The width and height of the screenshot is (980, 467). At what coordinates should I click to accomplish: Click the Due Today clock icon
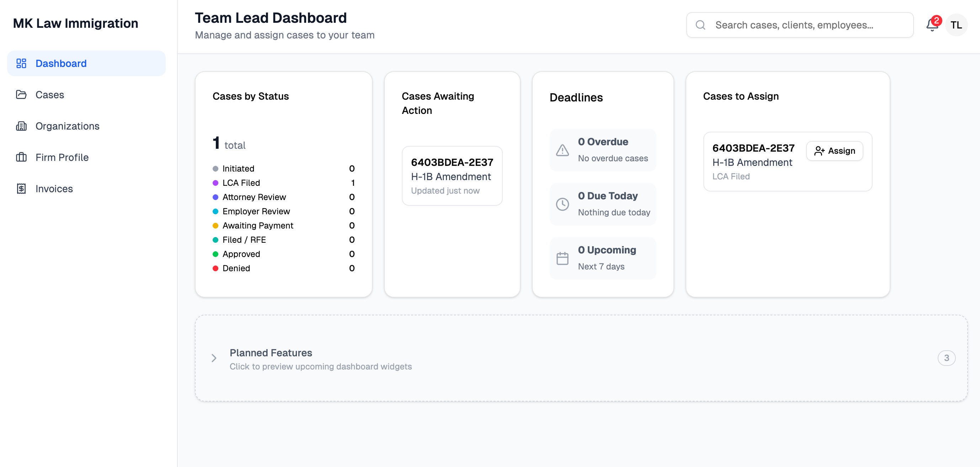coord(562,204)
